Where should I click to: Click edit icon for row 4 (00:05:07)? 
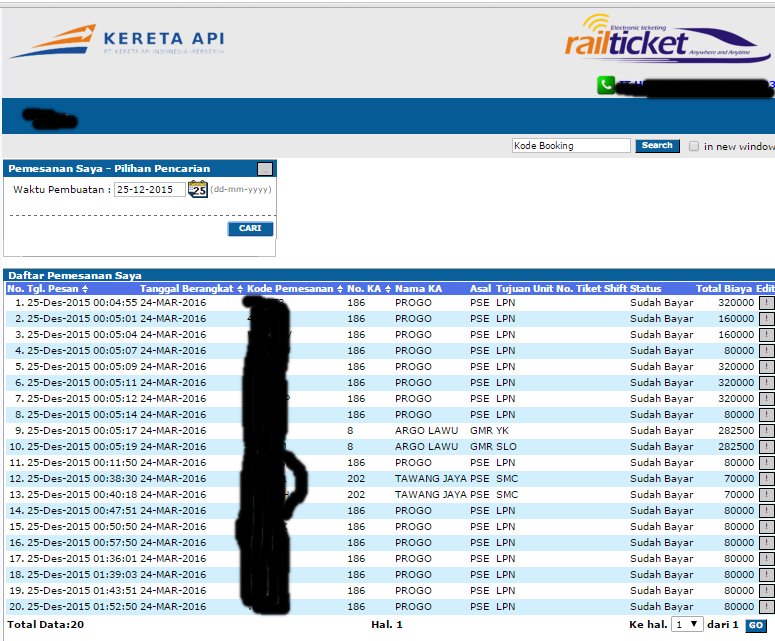767,351
